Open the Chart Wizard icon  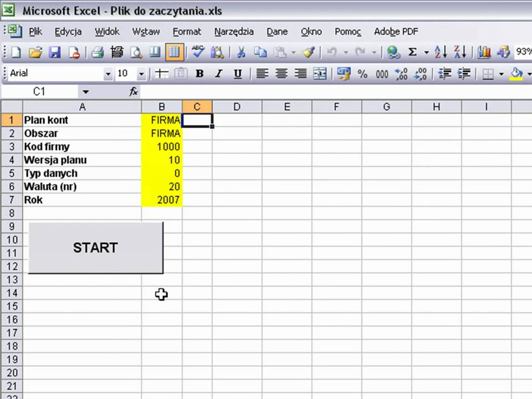pyautogui.click(x=484, y=52)
